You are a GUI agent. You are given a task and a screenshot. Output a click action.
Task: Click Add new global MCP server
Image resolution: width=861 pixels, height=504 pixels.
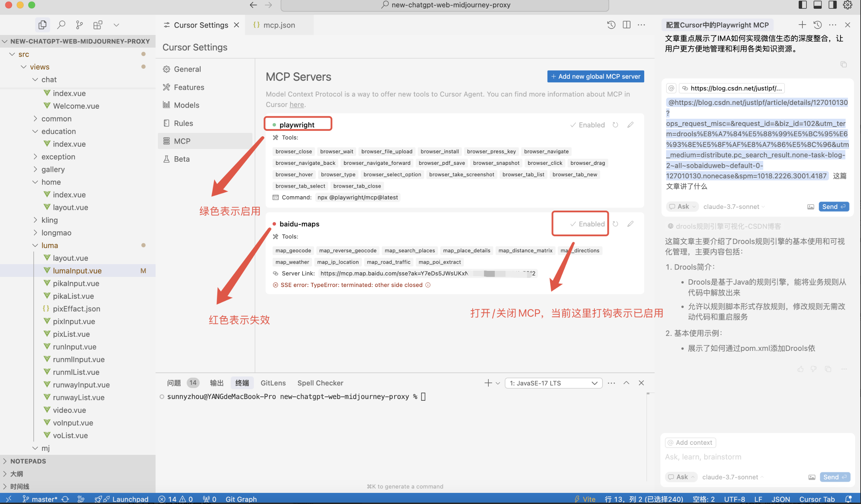[x=595, y=76]
